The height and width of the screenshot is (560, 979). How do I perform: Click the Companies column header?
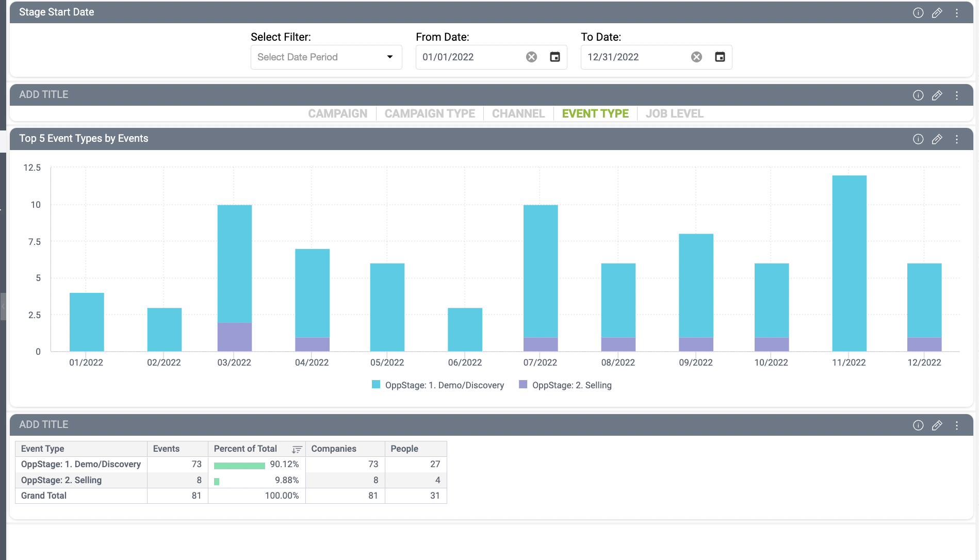point(345,449)
